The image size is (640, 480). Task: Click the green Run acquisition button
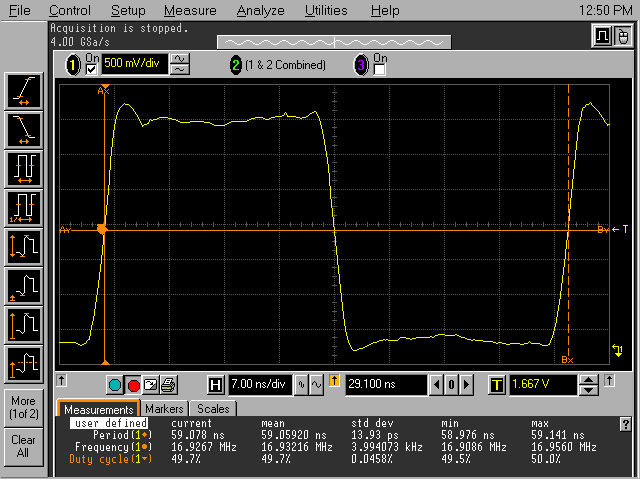pos(115,385)
